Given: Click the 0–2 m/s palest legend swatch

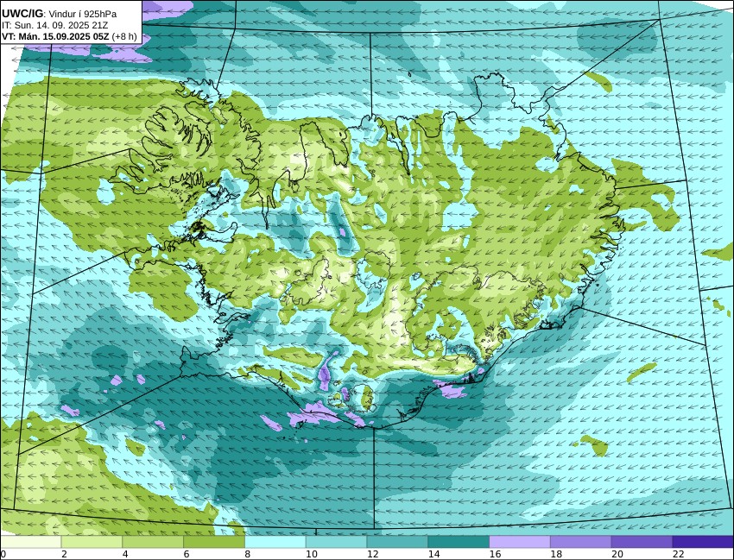Looking at the screenshot, I should (x=30, y=542).
